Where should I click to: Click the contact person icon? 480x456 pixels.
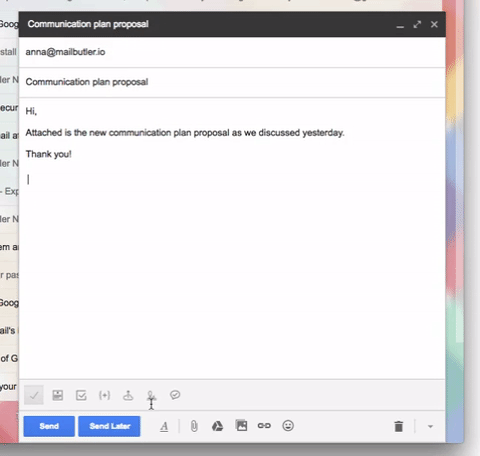(x=151, y=396)
